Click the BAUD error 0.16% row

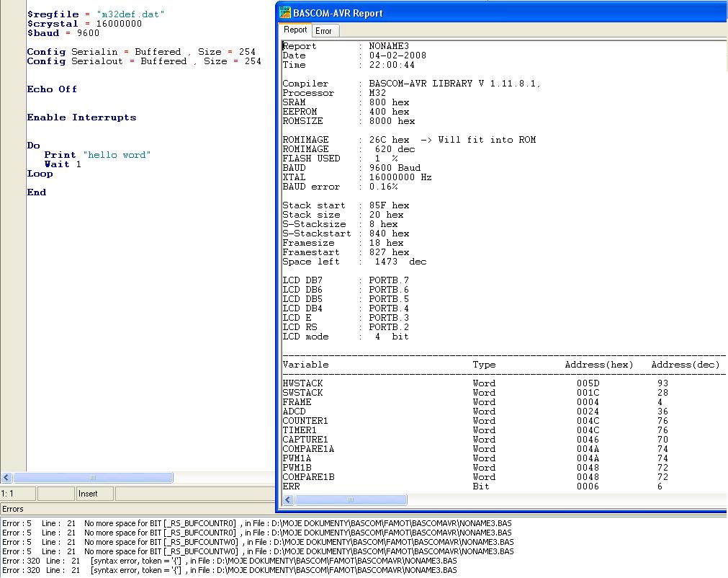pos(341,187)
